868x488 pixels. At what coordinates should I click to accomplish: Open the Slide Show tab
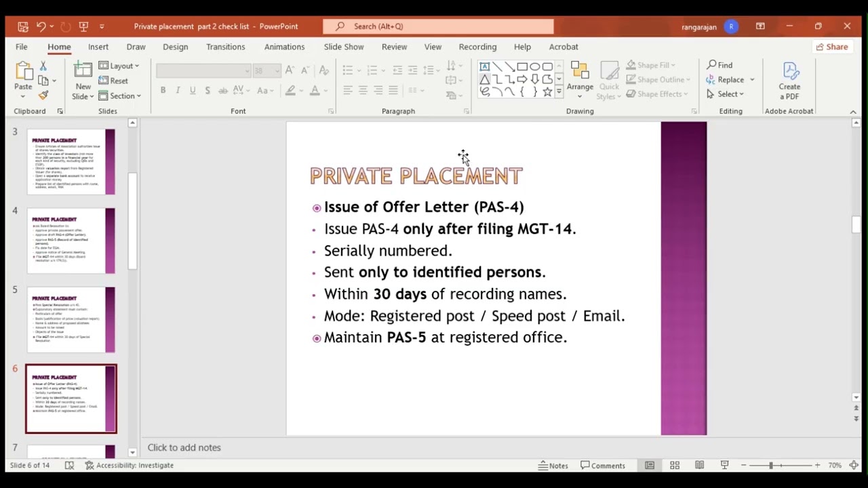point(344,47)
